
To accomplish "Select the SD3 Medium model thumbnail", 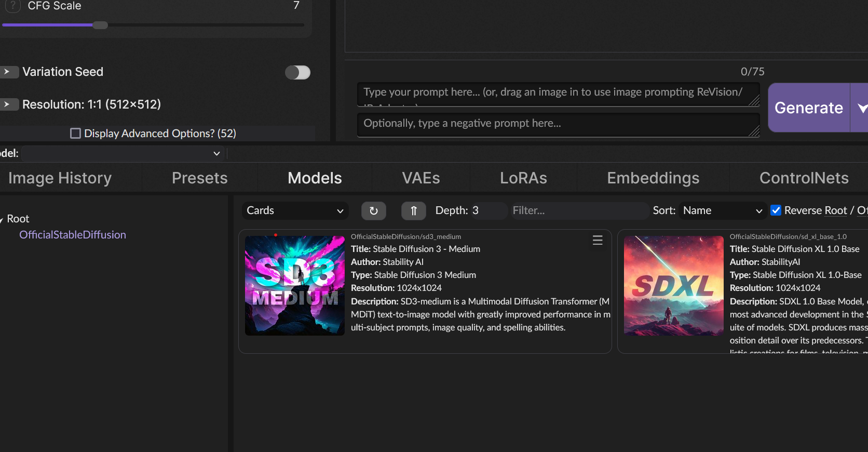I will click(x=295, y=286).
